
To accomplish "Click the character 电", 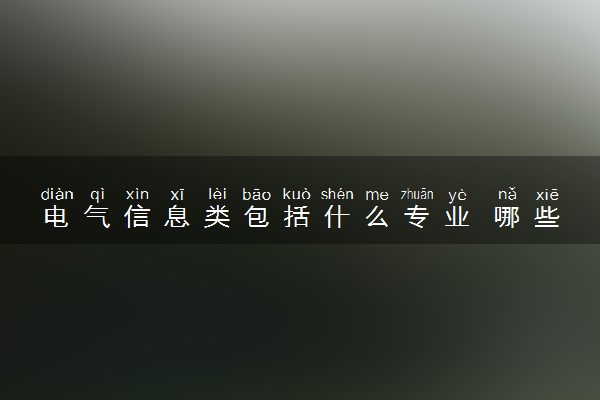I will 57,217.
